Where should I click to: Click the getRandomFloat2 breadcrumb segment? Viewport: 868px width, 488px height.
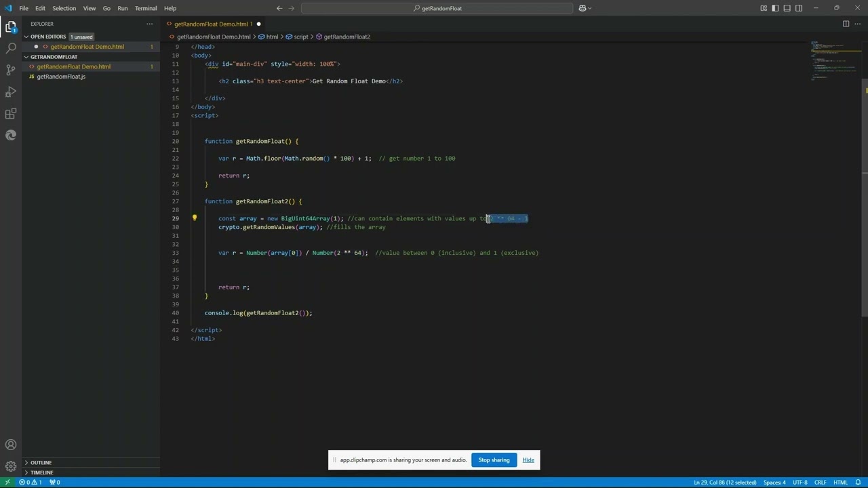click(x=343, y=37)
